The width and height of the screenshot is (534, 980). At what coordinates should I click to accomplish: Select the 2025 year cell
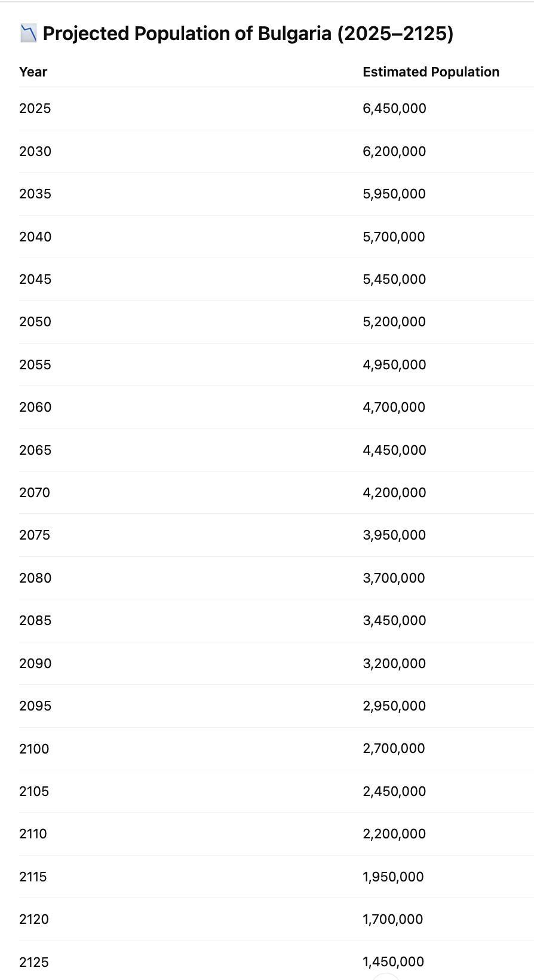point(35,109)
